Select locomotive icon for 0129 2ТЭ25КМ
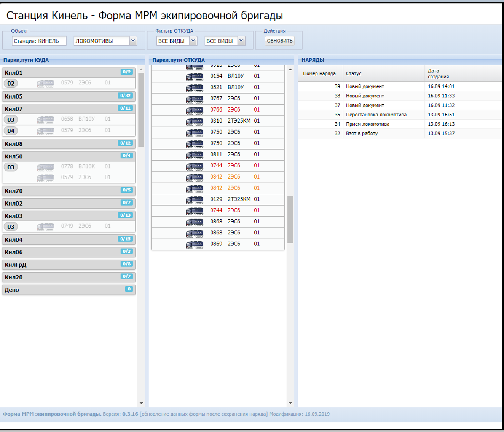 (194, 199)
